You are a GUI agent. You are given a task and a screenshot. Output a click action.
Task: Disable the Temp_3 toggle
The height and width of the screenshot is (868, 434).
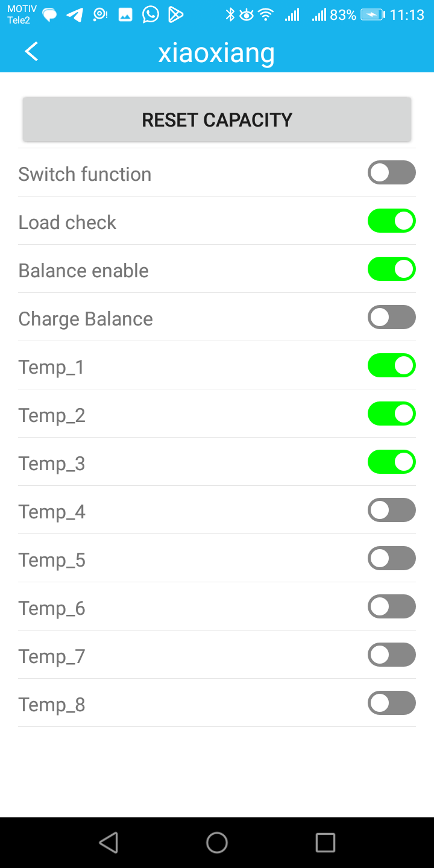click(392, 462)
